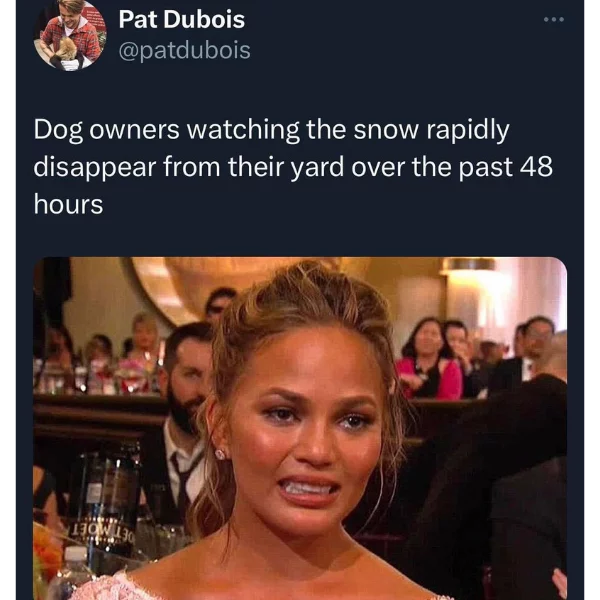Open Pat Dubois's profile picture
Viewport: 600px width, 600px height.
click(70, 36)
